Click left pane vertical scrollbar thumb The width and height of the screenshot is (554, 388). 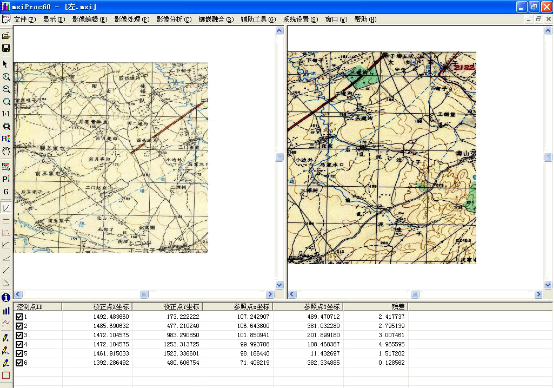click(x=279, y=157)
